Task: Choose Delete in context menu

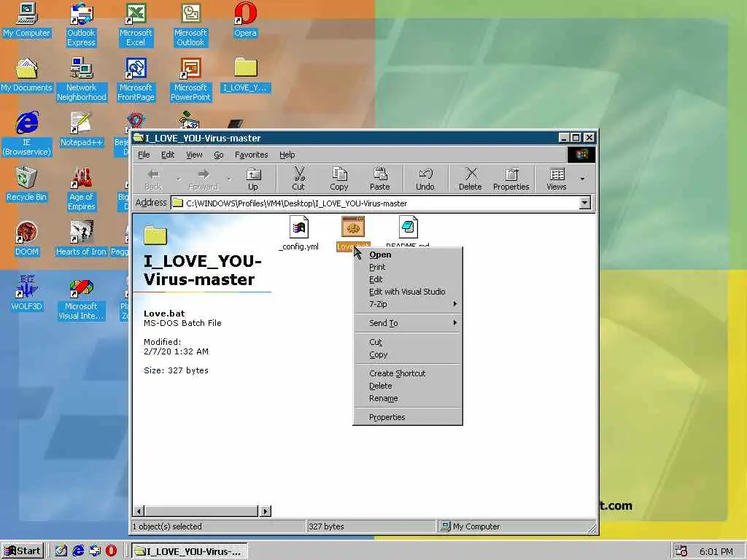Action: pyautogui.click(x=408, y=386)
